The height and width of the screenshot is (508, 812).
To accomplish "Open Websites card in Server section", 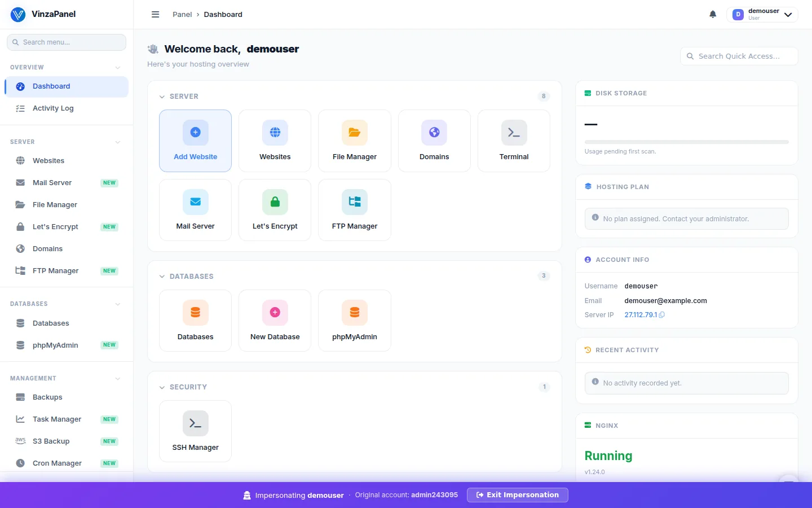I will [275, 141].
